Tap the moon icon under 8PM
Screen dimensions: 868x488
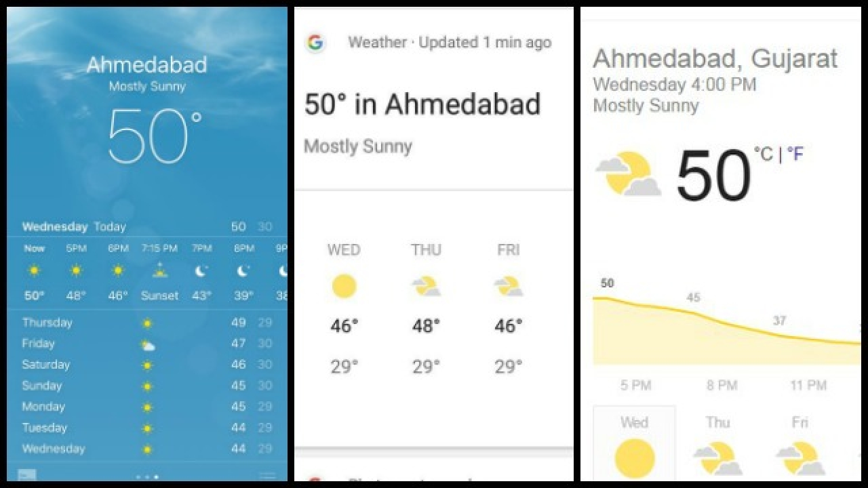[243, 271]
